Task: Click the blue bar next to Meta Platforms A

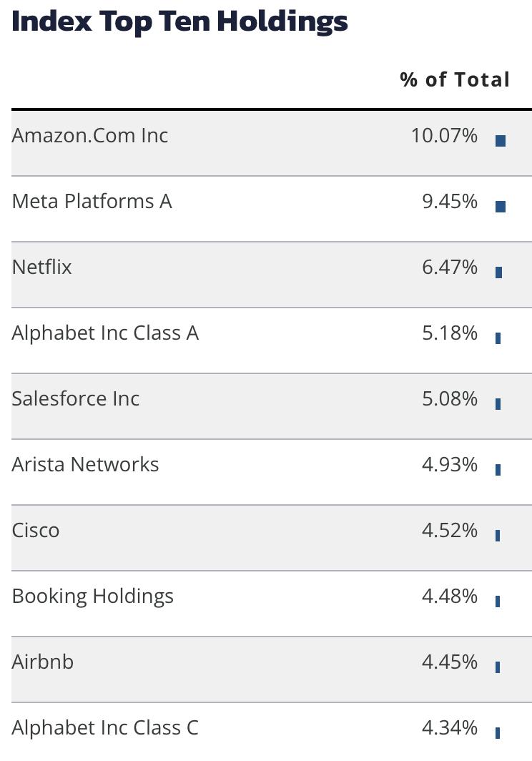Action: pos(501,207)
